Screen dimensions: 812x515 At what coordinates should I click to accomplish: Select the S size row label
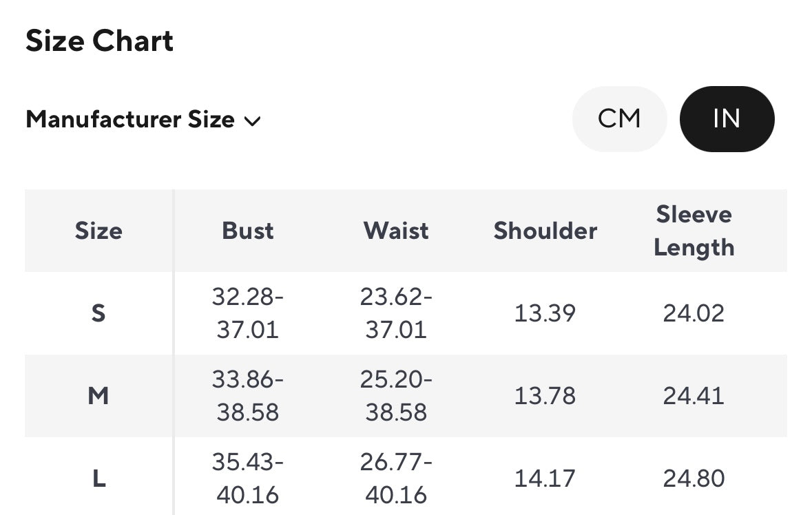pos(98,314)
